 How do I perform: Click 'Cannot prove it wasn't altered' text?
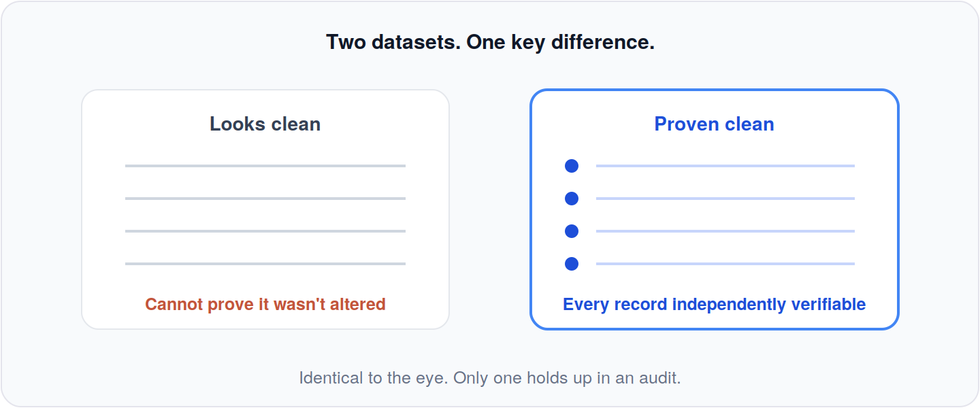[x=265, y=304]
